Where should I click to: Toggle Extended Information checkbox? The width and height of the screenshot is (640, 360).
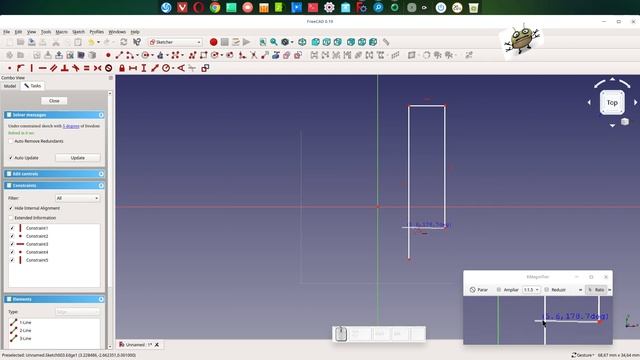(11, 218)
